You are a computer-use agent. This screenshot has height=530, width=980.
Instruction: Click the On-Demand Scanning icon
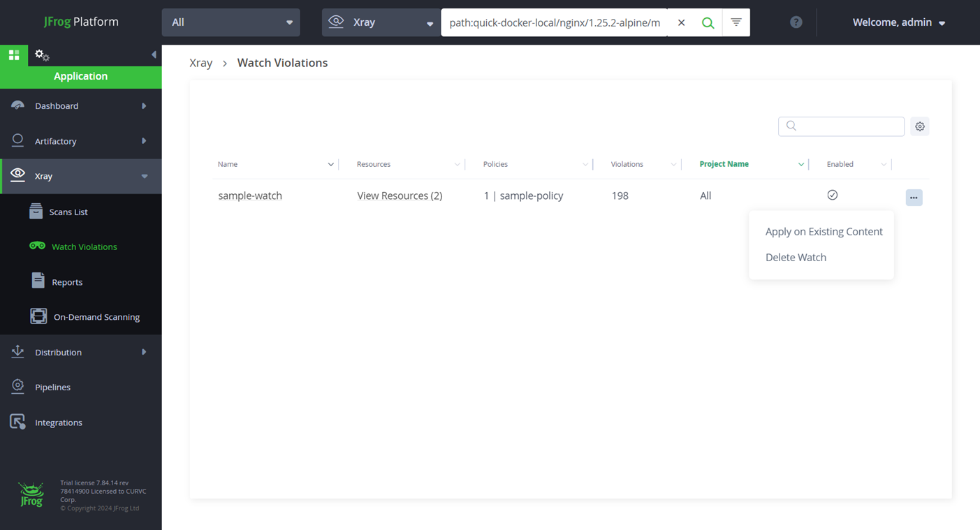(x=38, y=316)
